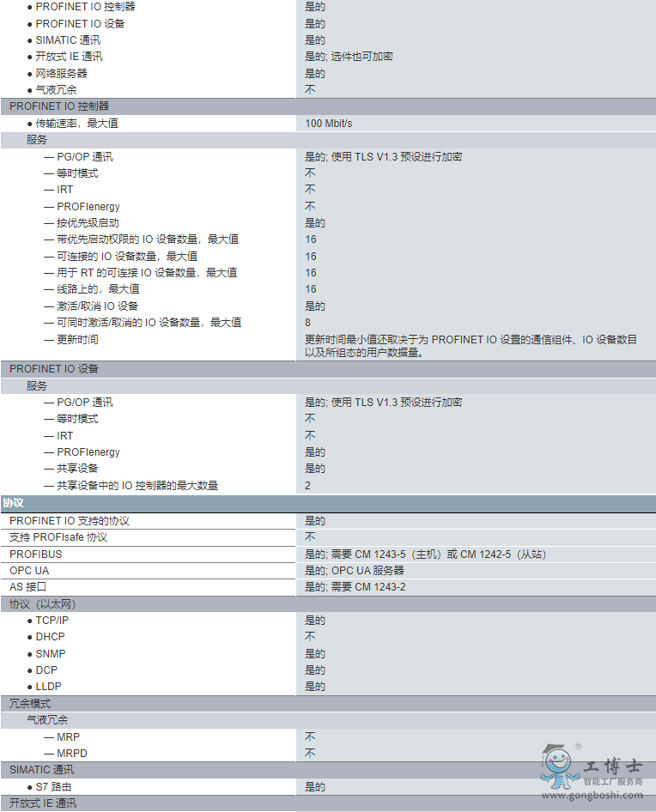Click "可同时激活/取消的 IO 设备数量，最大值" label
Viewport: 656px width, 812px height.
149,323
